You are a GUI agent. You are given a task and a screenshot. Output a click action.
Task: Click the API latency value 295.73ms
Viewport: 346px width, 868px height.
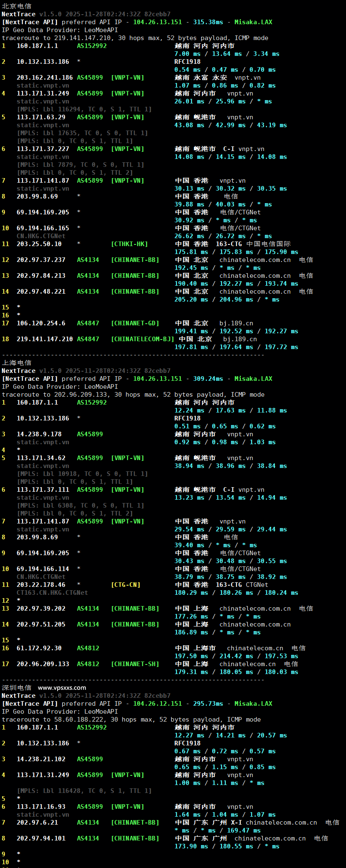tap(208, 704)
